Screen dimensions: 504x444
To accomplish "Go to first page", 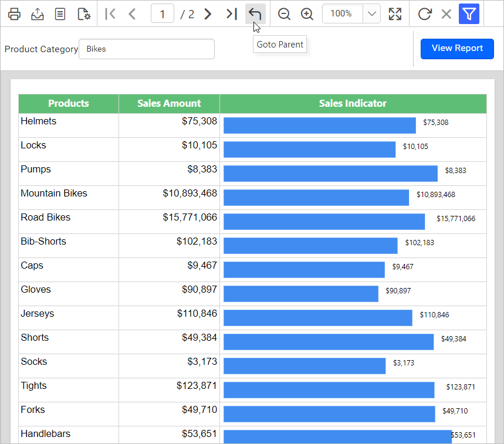I will [110, 14].
